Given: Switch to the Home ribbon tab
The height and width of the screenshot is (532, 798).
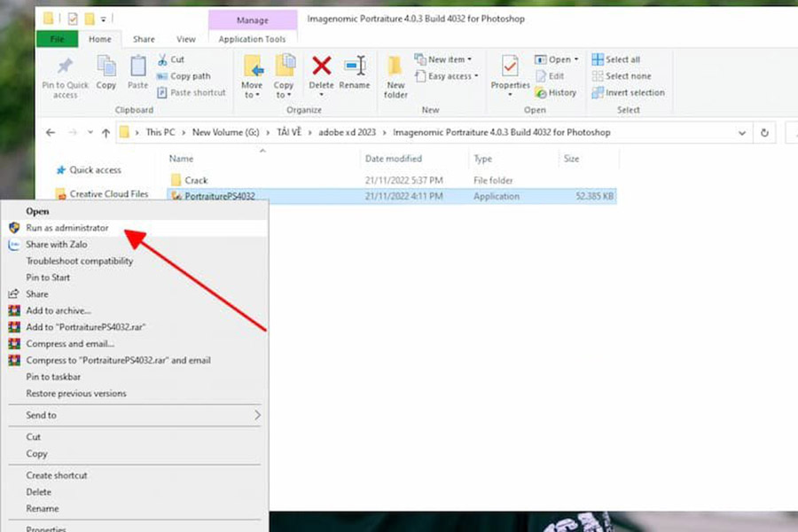Looking at the screenshot, I should [x=99, y=39].
